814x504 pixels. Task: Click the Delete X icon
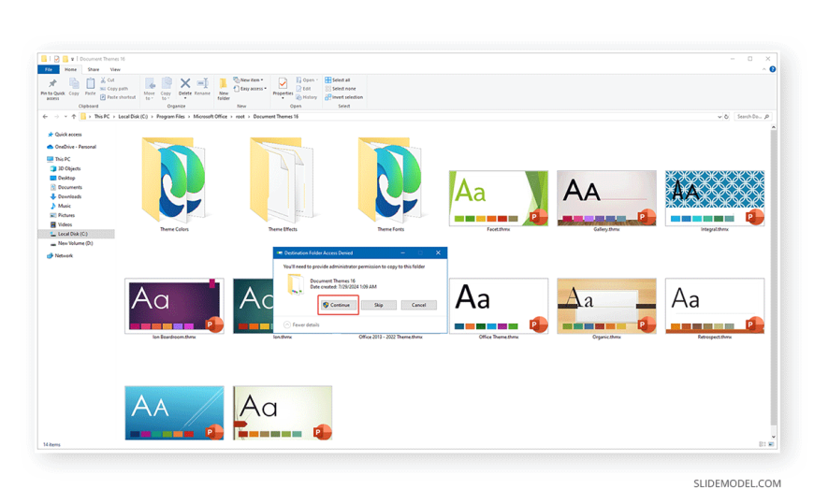click(x=185, y=83)
